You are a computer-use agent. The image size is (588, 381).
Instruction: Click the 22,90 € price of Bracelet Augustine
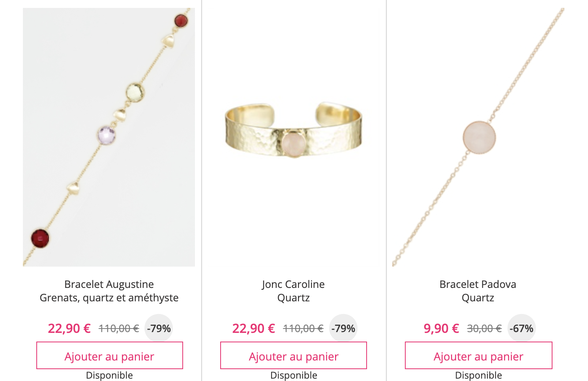tap(69, 328)
